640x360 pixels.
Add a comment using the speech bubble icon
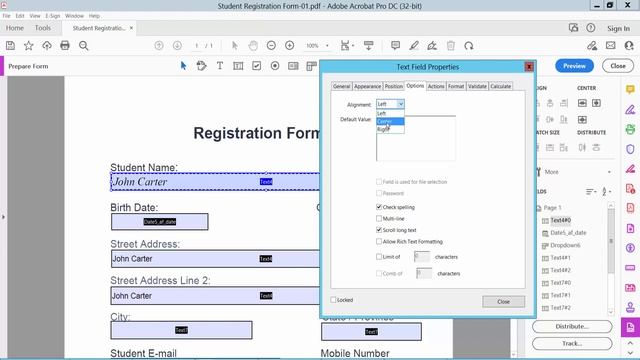coord(395,46)
